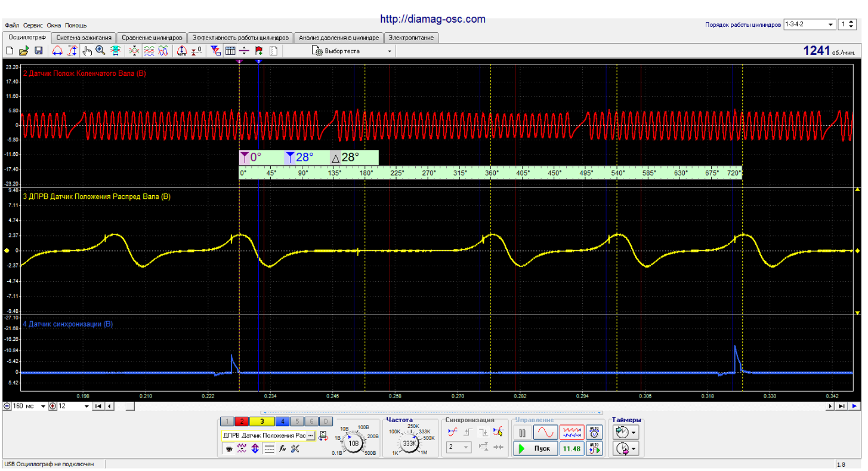Zoom in with the plus magnifier icon
The height and width of the screenshot is (471, 868).
(53, 407)
